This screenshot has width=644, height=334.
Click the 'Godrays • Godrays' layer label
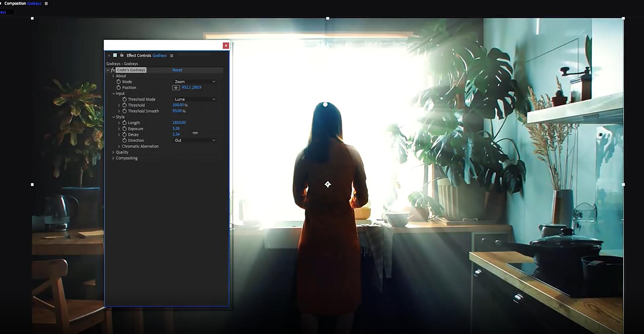(x=122, y=63)
